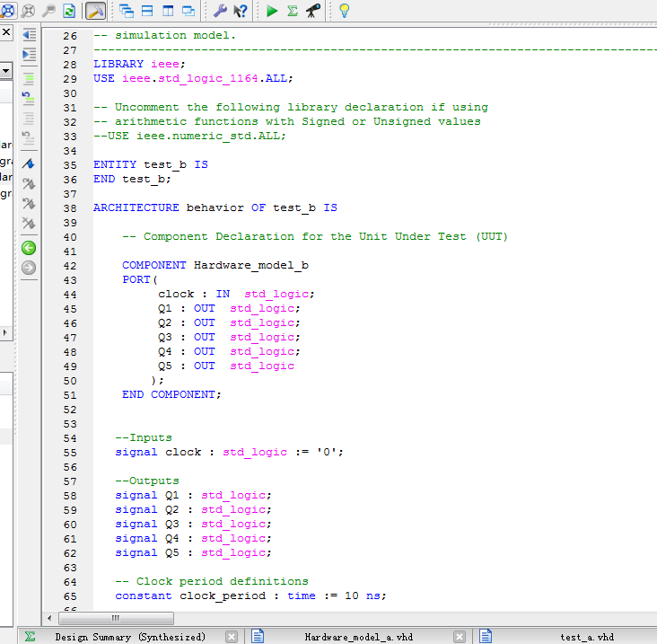Viewport: 657px width, 644px height.
Task: Switch to Design Summary (Synthesized) tab
Action: [129, 636]
